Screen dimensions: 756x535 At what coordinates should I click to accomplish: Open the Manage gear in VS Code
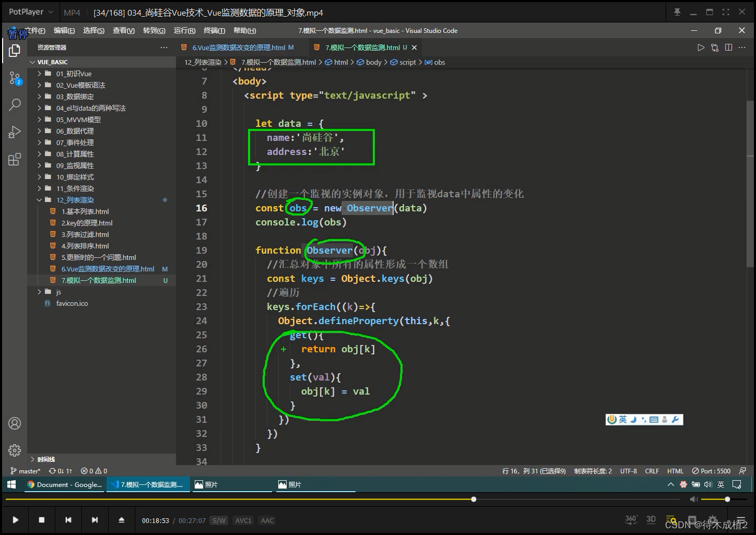click(15, 450)
